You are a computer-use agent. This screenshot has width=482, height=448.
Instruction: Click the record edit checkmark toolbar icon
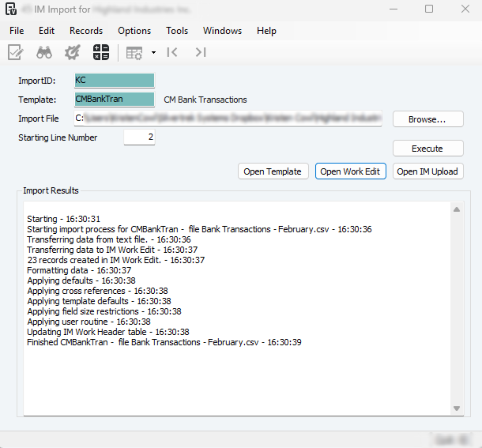(x=15, y=52)
